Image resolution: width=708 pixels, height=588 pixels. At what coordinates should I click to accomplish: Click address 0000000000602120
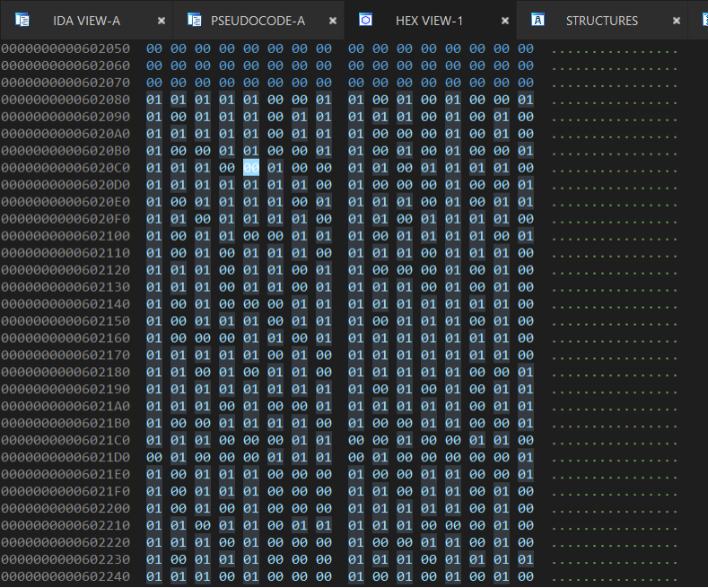point(66,269)
